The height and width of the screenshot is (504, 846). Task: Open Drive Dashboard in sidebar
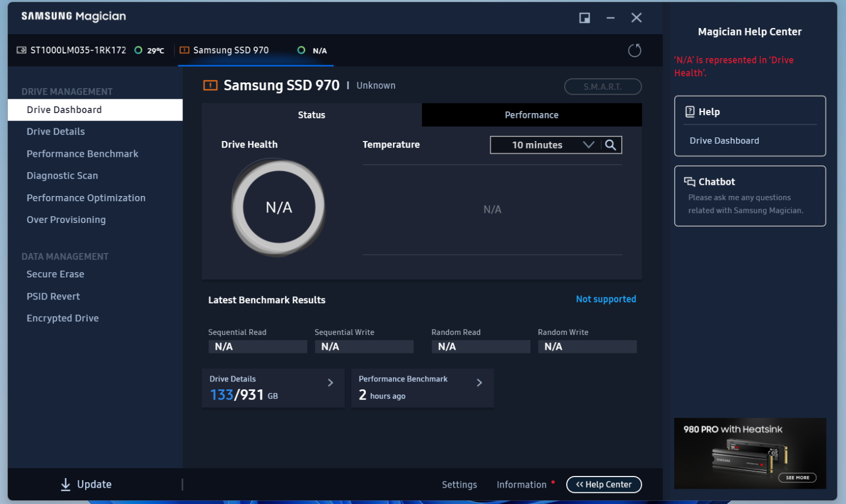pos(95,110)
